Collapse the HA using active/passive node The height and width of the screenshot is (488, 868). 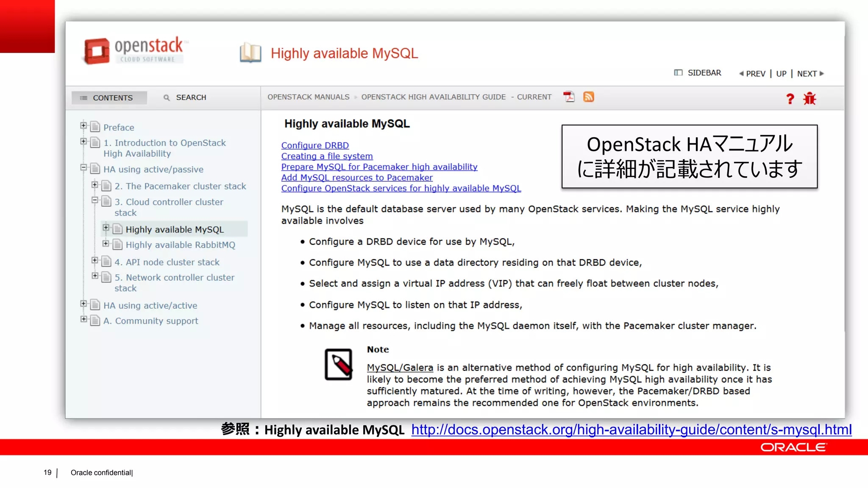pos(83,167)
